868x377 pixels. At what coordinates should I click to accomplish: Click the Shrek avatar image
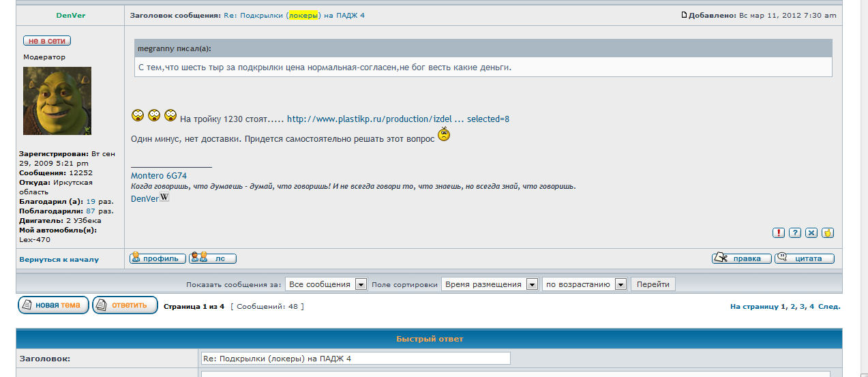[x=57, y=101]
